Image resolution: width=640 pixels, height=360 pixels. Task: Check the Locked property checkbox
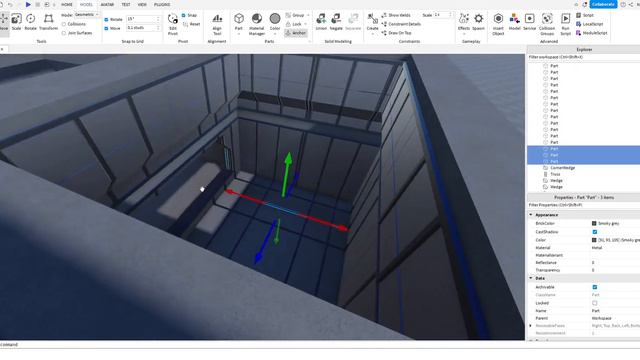coord(595,303)
